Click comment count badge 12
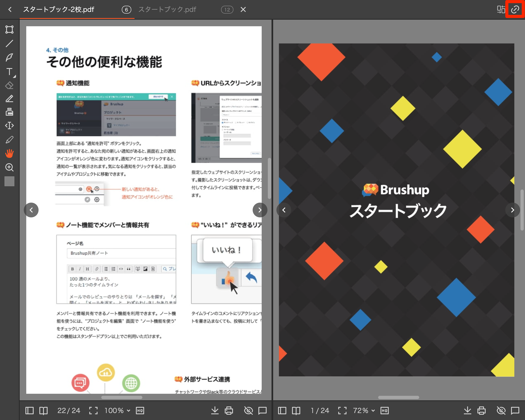525x420 pixels. pos(227,10)
